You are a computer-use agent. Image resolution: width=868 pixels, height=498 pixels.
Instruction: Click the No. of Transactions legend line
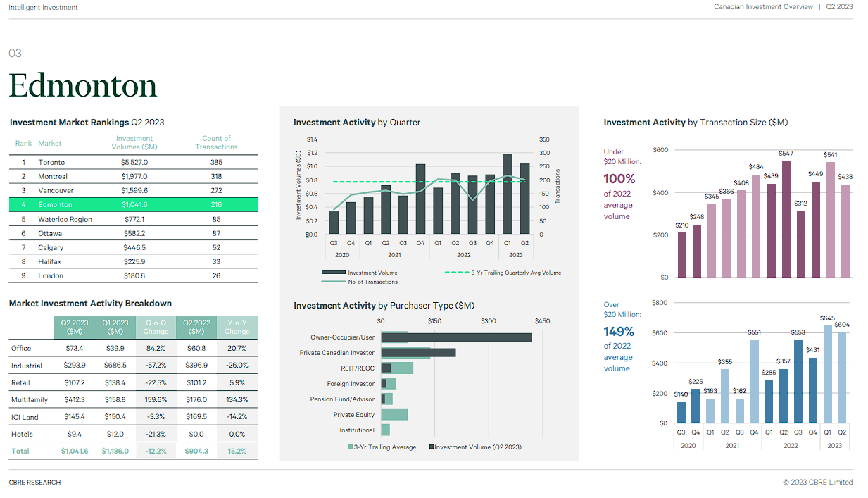333,282
